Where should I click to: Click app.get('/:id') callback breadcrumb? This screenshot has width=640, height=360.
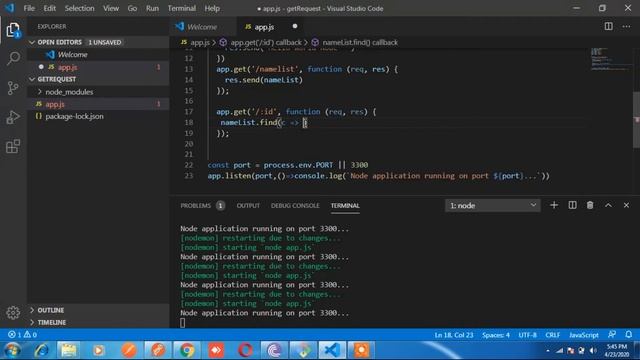pos(261,42)
